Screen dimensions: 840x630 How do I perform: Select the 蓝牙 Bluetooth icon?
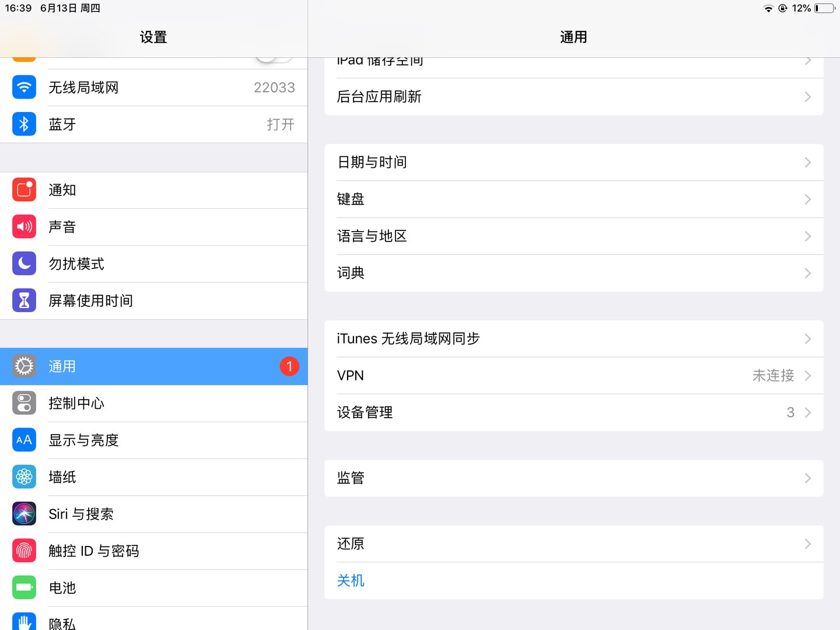[24, 124]
